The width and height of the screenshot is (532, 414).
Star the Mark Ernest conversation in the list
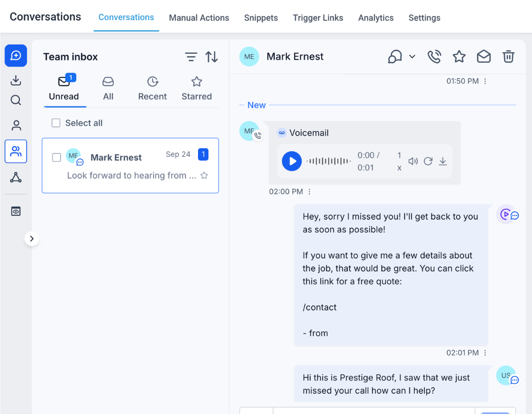coord(204,175)
